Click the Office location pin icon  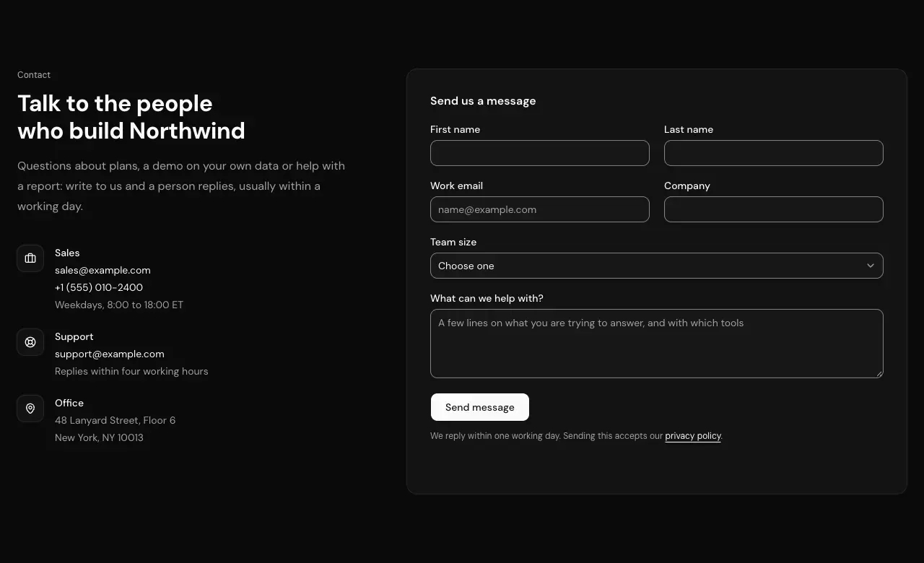pos(30,409)
